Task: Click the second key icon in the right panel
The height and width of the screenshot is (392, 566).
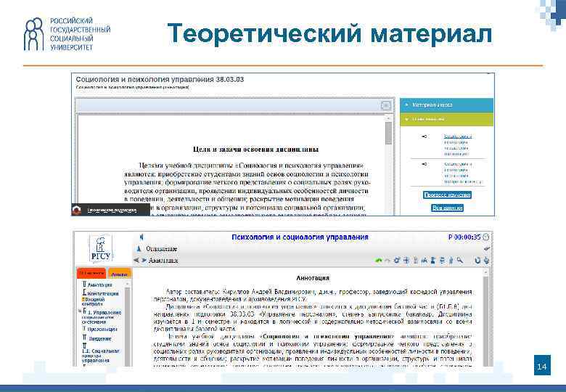Action: tap(424, 164)
